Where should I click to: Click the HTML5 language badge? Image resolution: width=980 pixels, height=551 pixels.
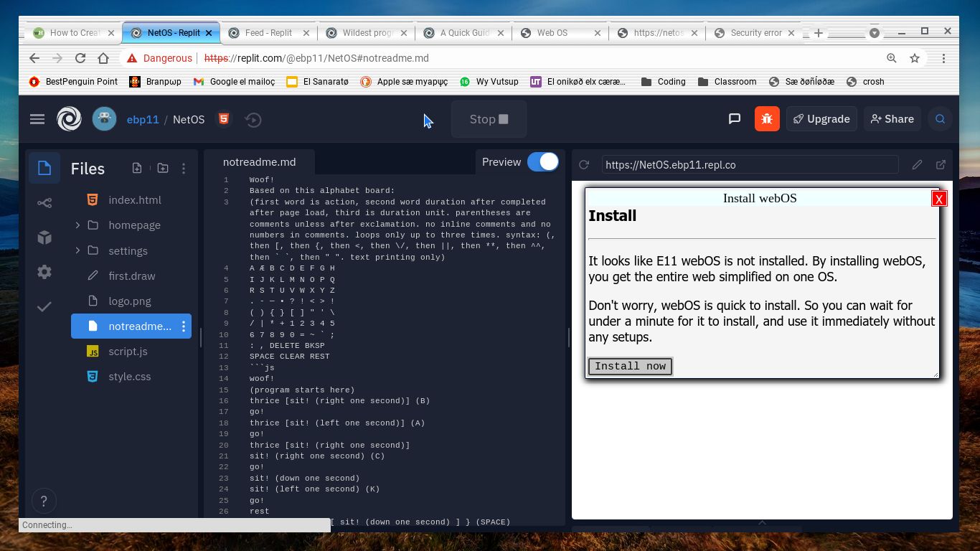pos(224,119)
